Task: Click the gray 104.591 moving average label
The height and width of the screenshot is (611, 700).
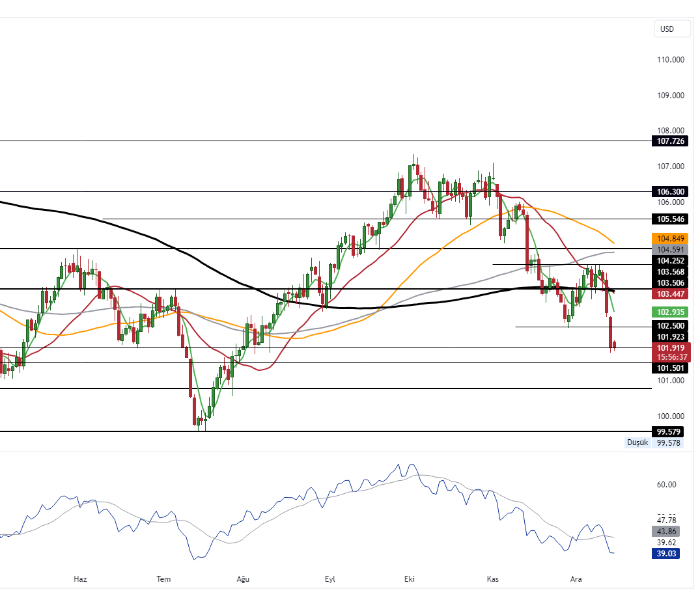Action: pyautogui.click(x=671, y=249)
